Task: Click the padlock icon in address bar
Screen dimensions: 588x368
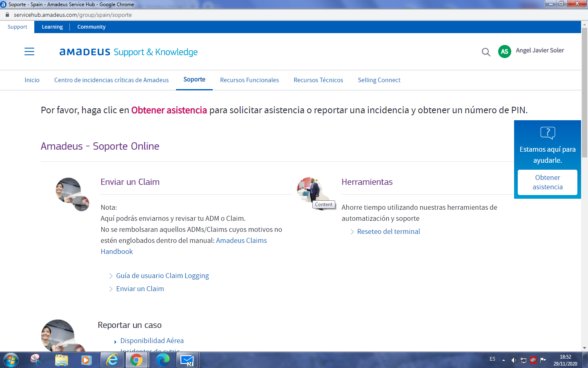Action: [x=7, y=15]
